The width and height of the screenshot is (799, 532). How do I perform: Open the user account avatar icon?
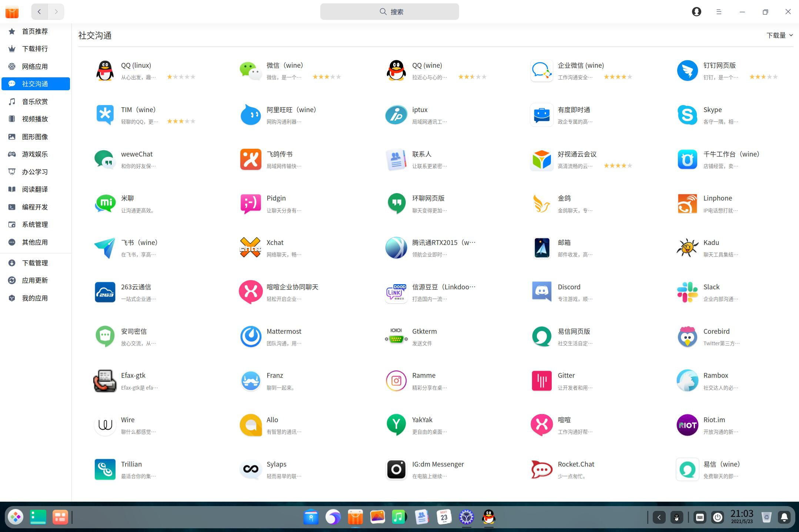pyautogui.click(x=696, y=12)
